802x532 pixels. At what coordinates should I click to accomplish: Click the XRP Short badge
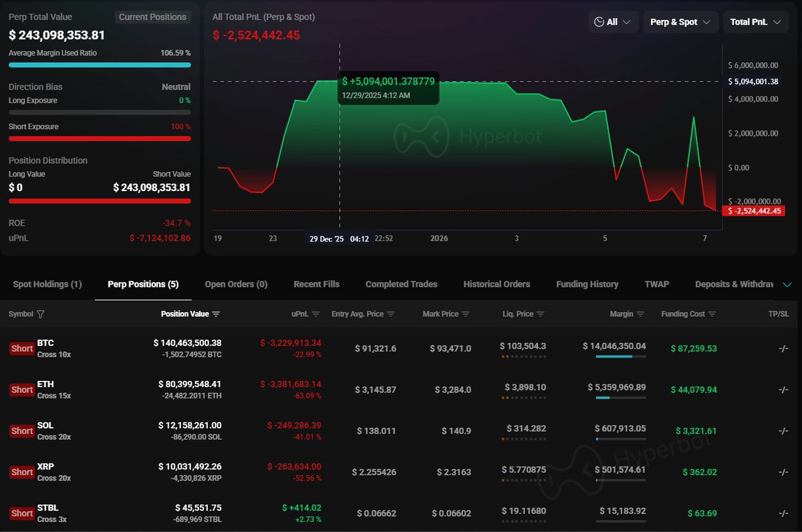pyautogui.click(x=22, y=473)
